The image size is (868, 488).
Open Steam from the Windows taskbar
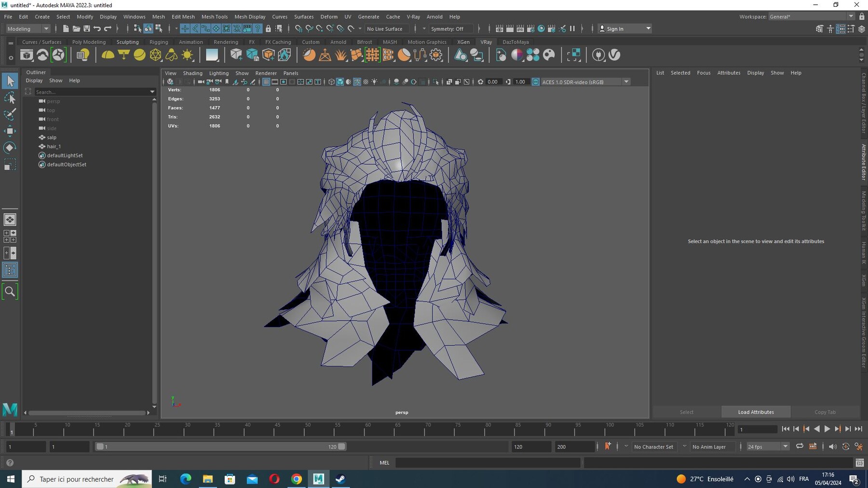click(340, 479)
